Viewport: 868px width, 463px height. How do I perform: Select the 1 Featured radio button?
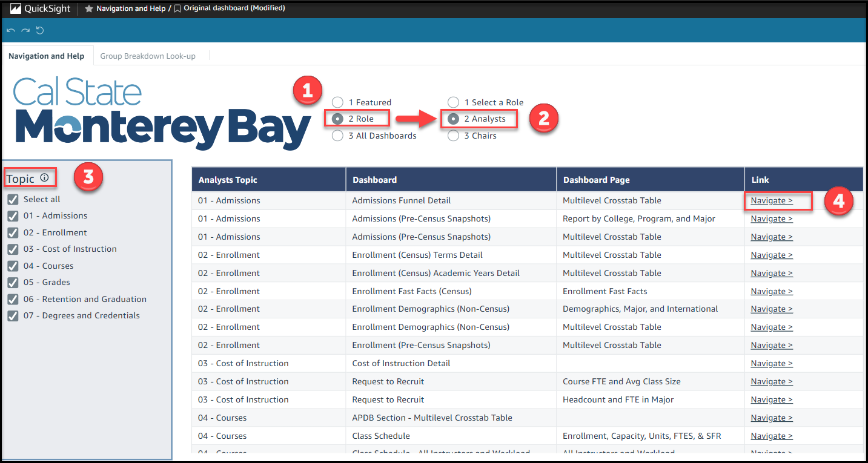[x=337, y=102]
